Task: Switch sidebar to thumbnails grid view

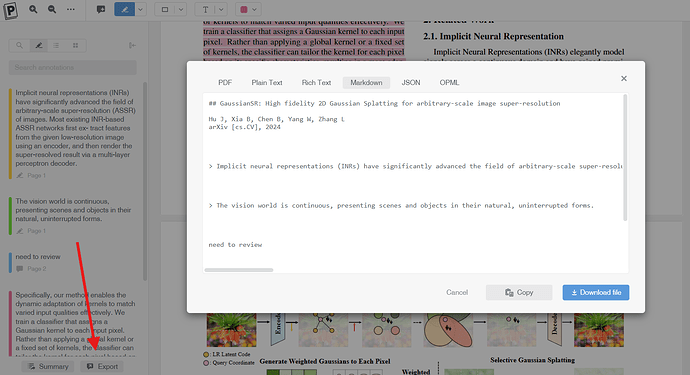Action: 75,45
